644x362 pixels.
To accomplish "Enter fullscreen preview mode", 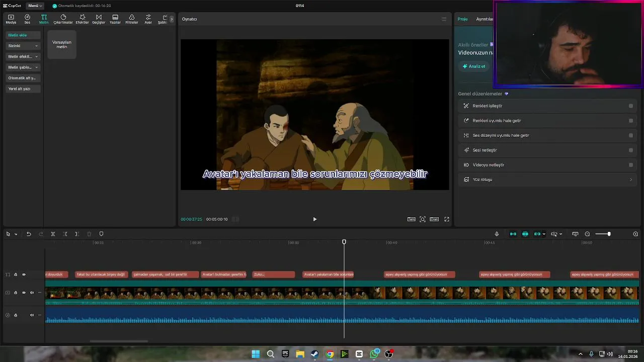I will click(447, 219).
